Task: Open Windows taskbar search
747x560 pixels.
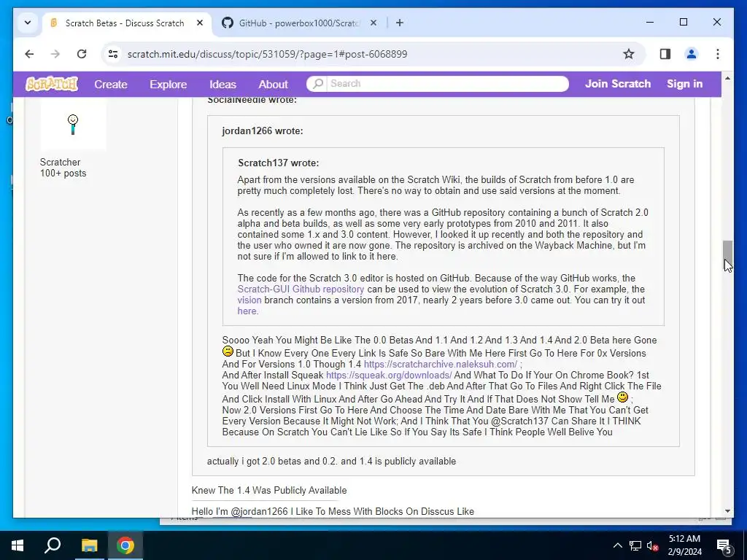Action: (x=53, y=545)
